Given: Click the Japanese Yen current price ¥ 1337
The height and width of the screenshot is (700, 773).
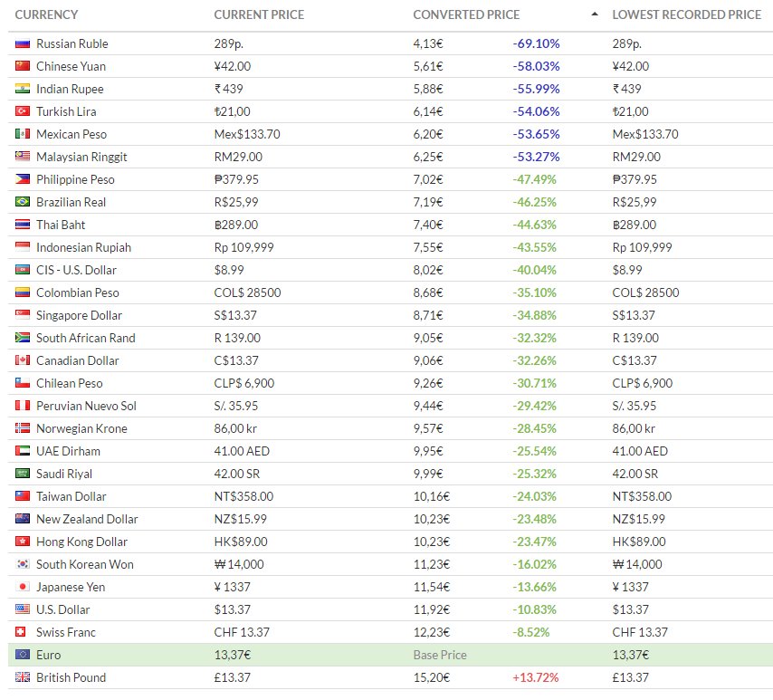Looking at the screenshot, I should click(233, 588).
